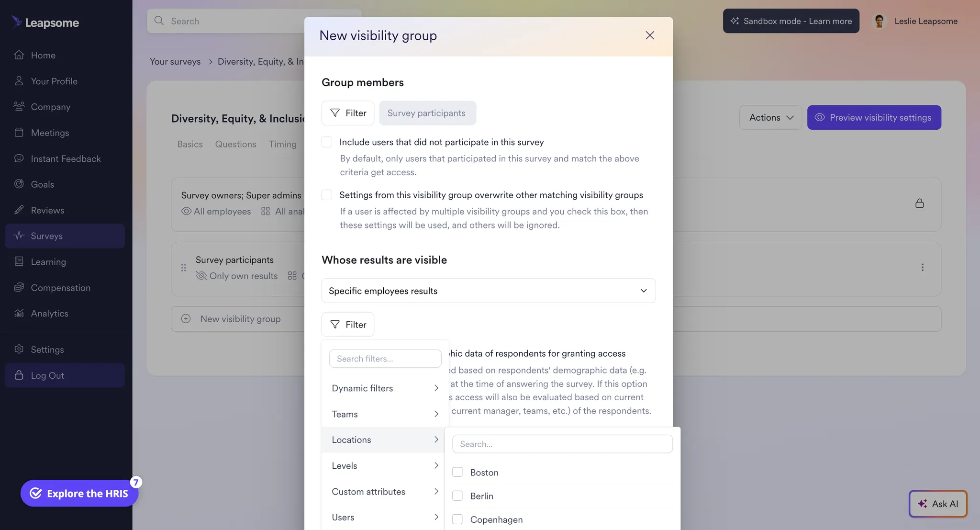Click the Survey participants button

coord(427,113)
